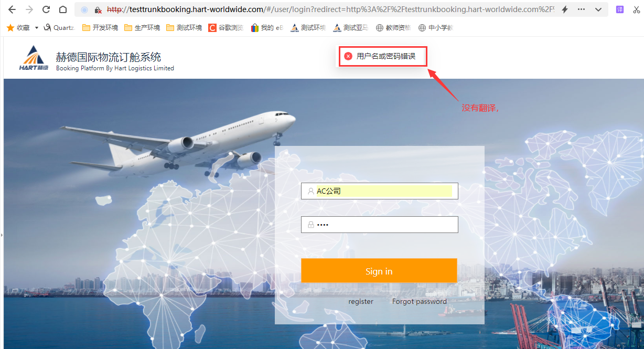Open the register link
This screenshot has width=644, height=349.
(x=361, y=301)
